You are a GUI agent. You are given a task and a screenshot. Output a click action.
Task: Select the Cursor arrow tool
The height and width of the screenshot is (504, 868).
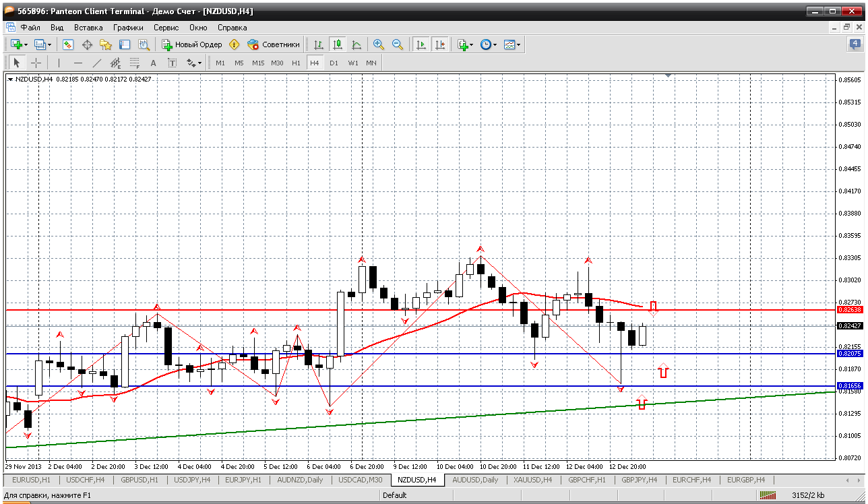17,63
